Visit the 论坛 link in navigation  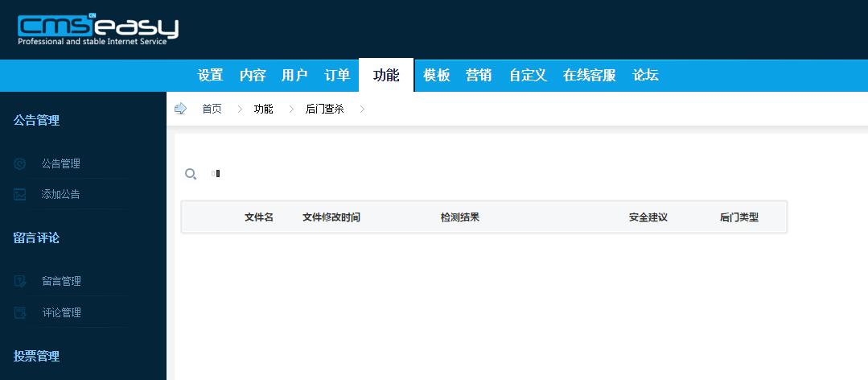pyautogui.click(x=645, y=76)
